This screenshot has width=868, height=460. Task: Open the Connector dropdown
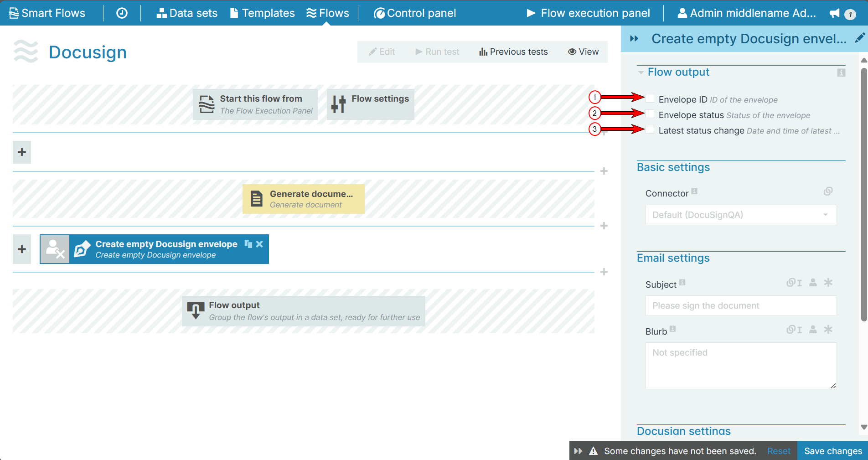741,215
